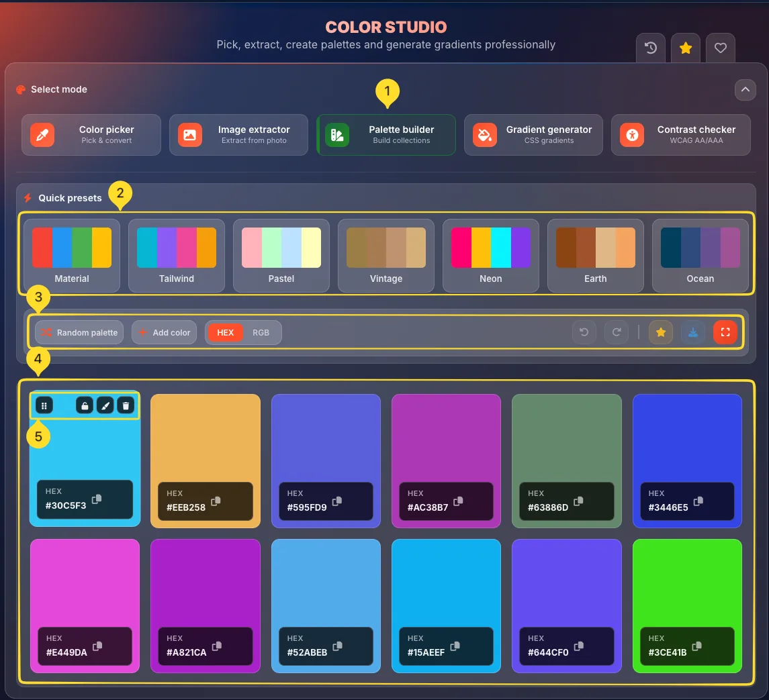
Task: Generate a Random palette
Action: [79, 332]
